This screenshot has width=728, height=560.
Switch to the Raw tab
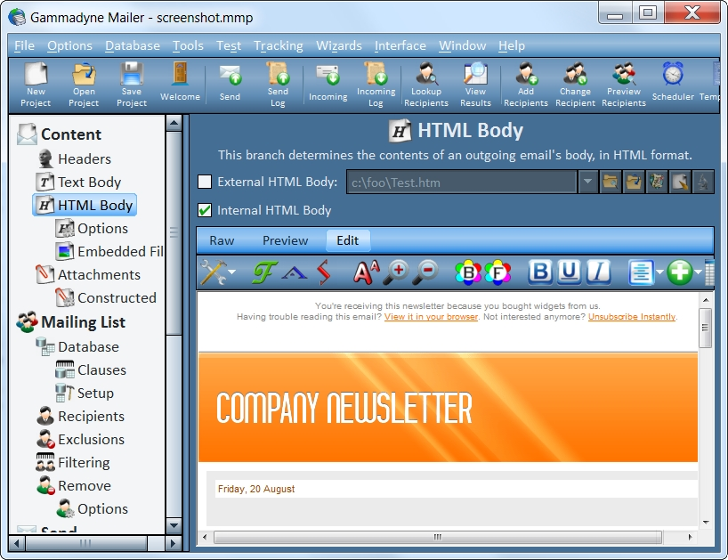(222, 240)
